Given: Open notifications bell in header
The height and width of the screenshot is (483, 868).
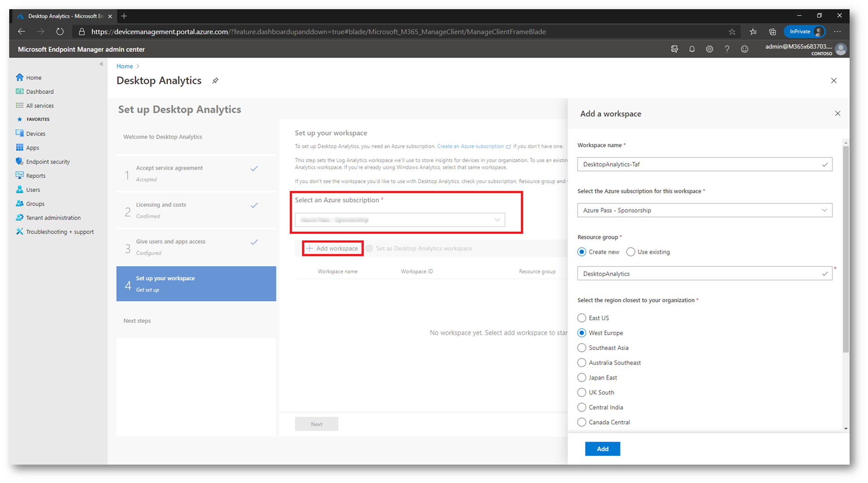Looking at the screenshot, I should (x=692, y=49).
